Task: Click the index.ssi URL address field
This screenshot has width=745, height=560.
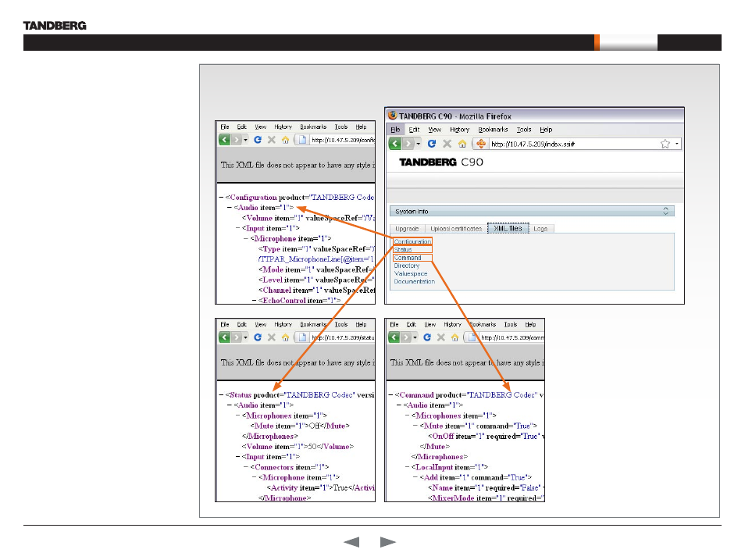Action: tap(572, 144)
